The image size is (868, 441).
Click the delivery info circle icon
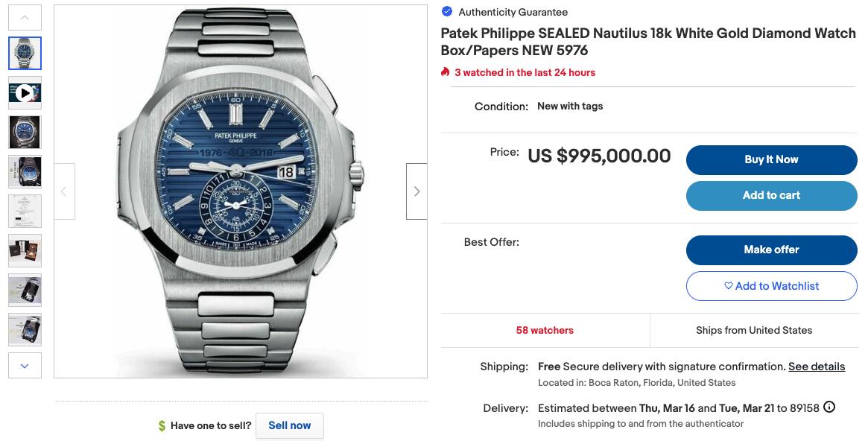point(829,407)
